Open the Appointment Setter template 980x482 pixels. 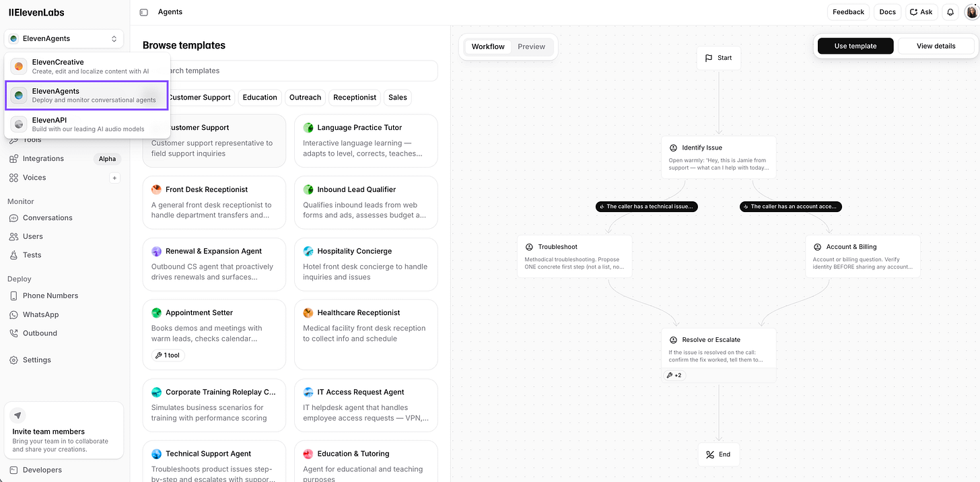pyautogui.click(x=214, y=335)
